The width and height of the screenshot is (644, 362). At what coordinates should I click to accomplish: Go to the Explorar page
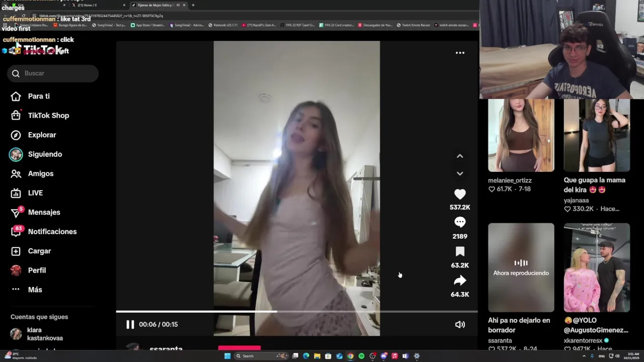pyautogui.click(x=34, y=135)
